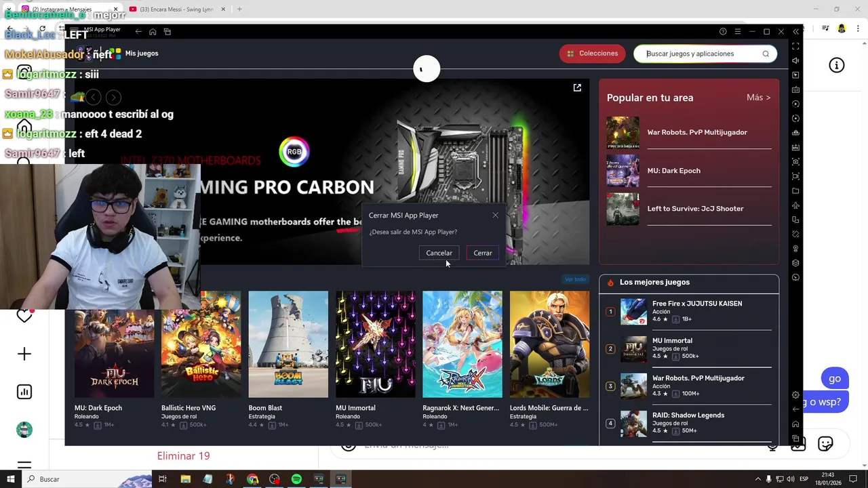Go home via title bar house icon

click(153, 32)
